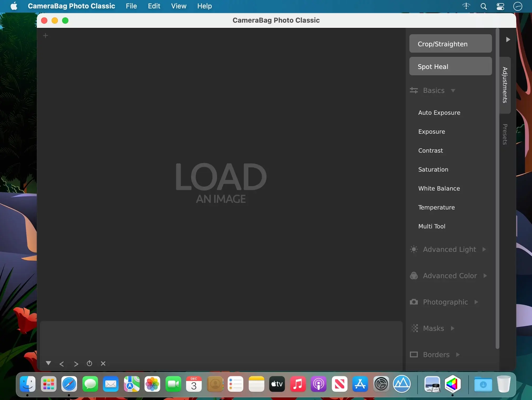
Task: Collapse the Basics section arrow
Action: [x=453, y=91]
